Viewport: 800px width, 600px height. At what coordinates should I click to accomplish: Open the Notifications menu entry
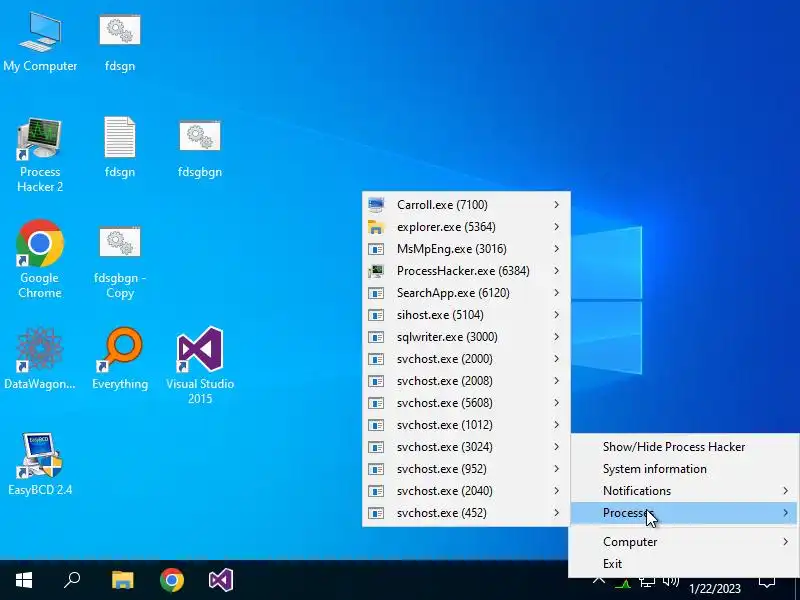(x=684, y=490)
